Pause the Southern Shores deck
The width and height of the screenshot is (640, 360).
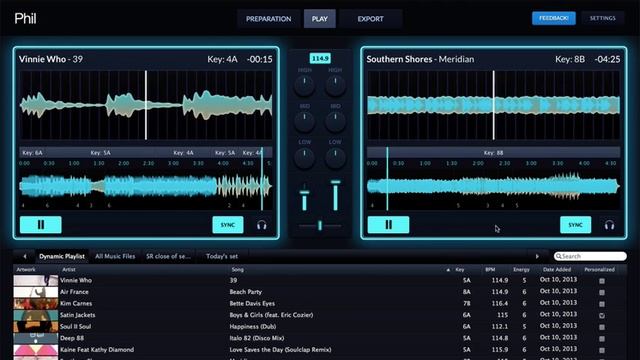[x=388, y=224]
